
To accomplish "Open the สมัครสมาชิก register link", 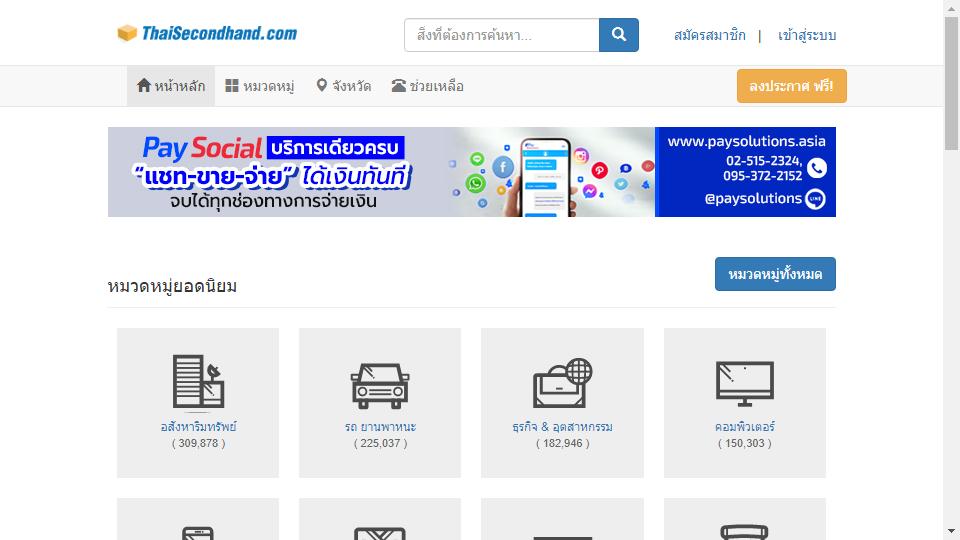I will coord(710,36).
